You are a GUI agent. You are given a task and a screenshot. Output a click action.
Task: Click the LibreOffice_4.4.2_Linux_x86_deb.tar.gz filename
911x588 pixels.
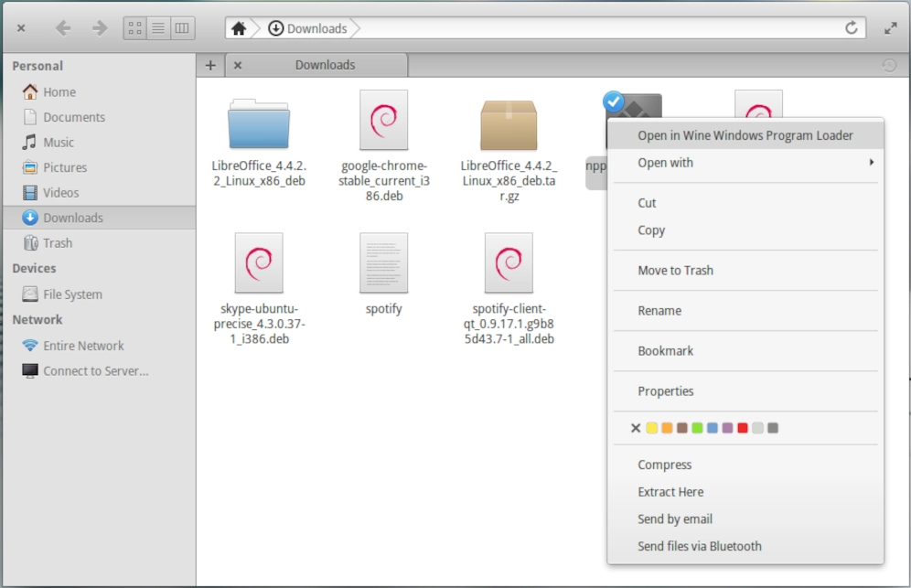click(x=509, y=181)
